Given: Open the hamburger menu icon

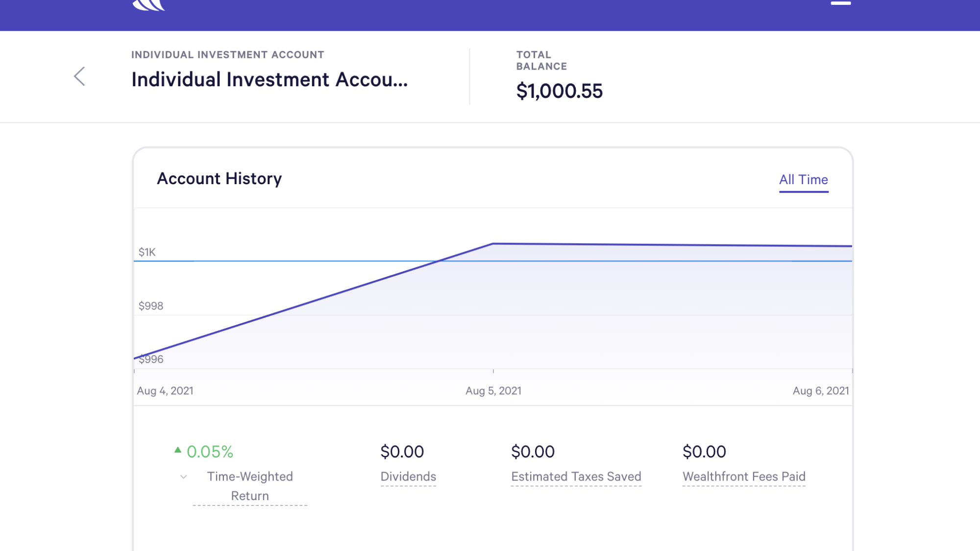Looking at the screenshot, I should coord(840,3).
